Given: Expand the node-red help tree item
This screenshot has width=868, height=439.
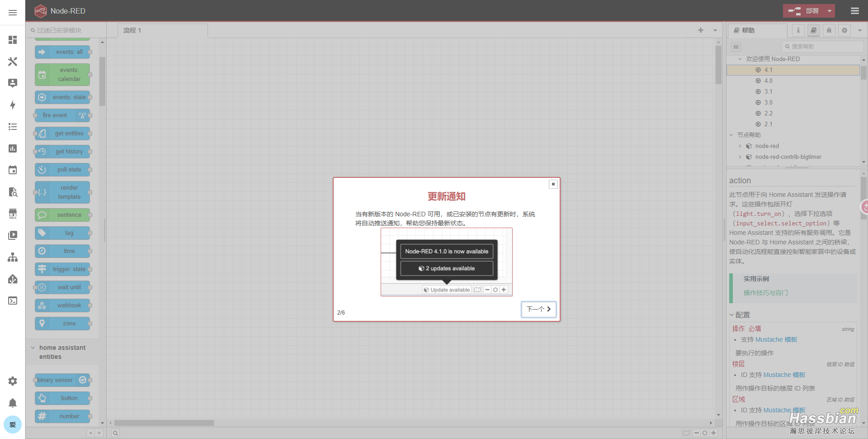Looking at the screenshot, I should tap(740, 146).
